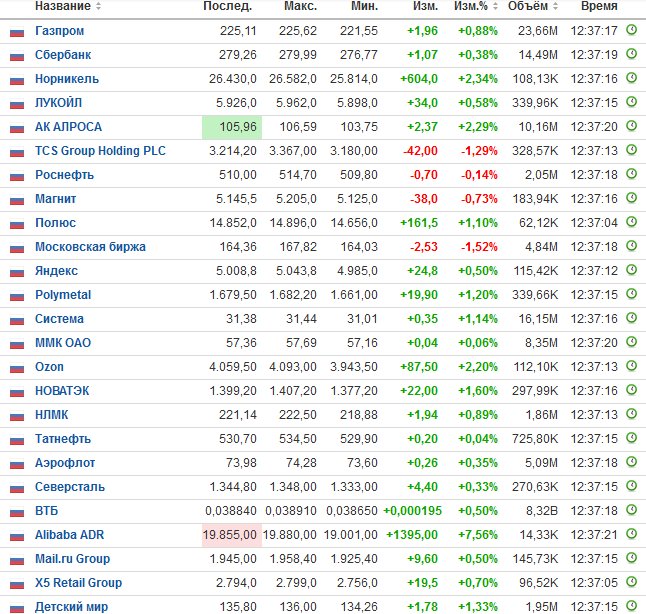
Task: Click the clock icon in Alibaba ADR row
Action: pos(631,534)
